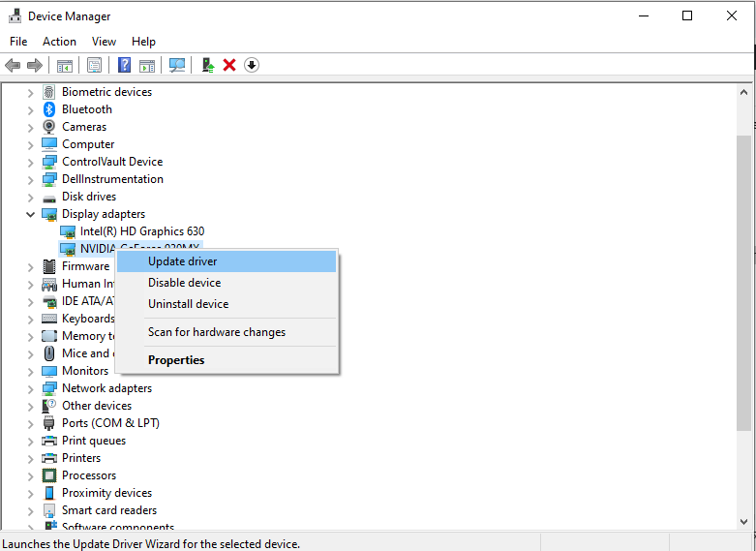756x551 pixels.
Task: Click the Biometric devices fingerprint icon
Action: click(x=49, y=92)
